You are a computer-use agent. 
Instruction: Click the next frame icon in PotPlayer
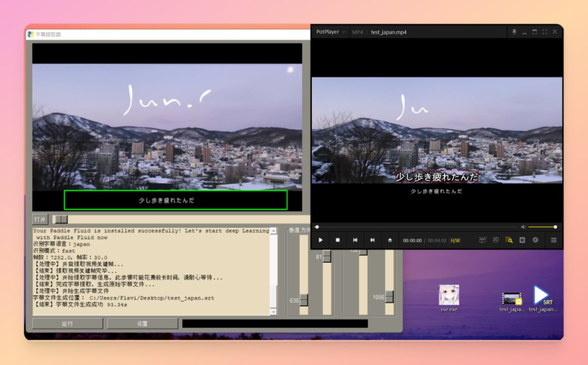(372, 240)
